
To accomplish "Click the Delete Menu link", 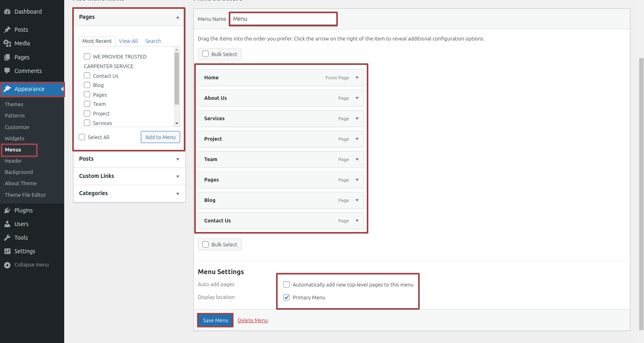I will [253, 321].
